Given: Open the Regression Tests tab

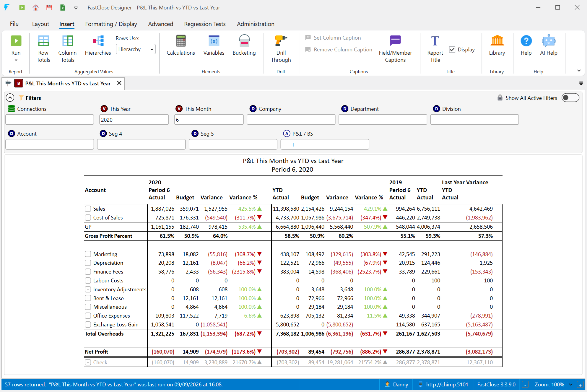Looking at the screenshot, I should coord(205,24).
